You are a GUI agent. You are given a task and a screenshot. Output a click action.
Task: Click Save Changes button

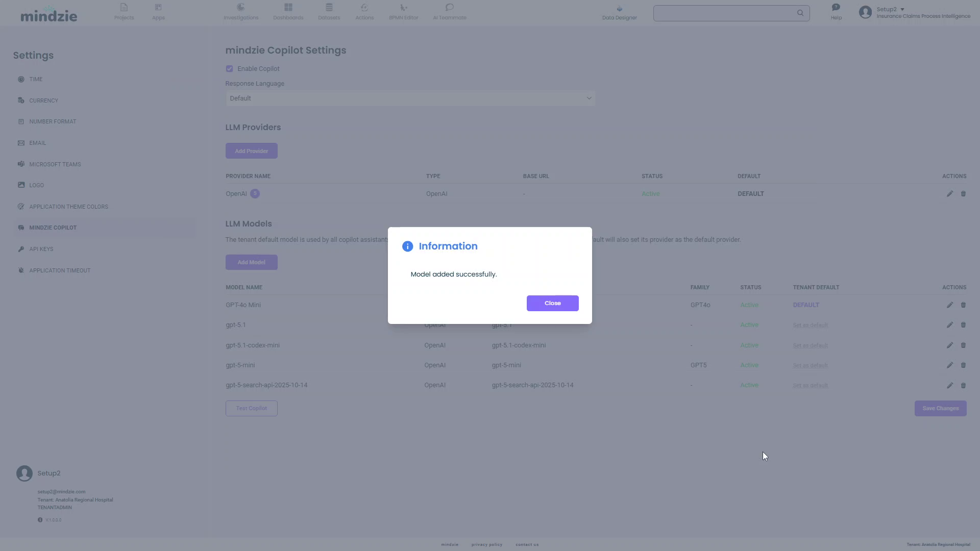[940, 408]
